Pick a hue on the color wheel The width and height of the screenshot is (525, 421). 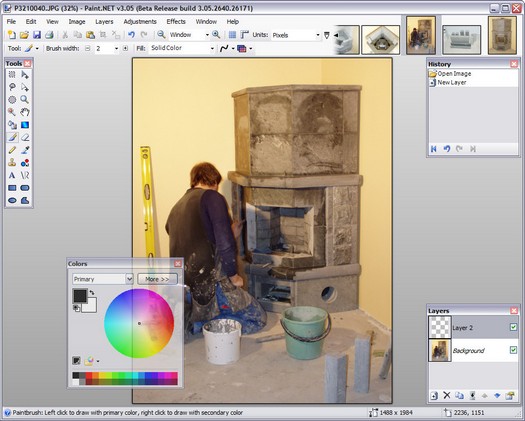click(x=139, y=324)
